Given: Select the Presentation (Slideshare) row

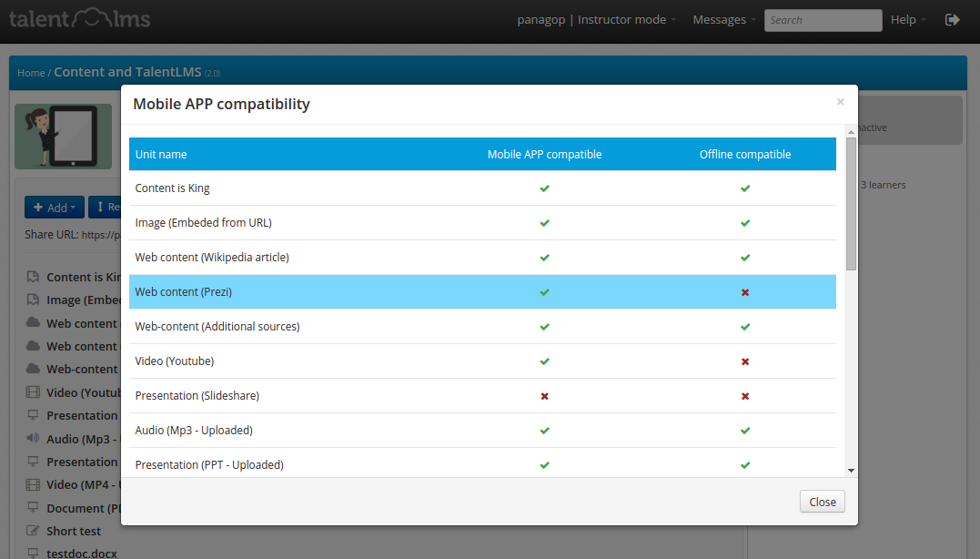Looking at the screenshot, I should (482, 396).
